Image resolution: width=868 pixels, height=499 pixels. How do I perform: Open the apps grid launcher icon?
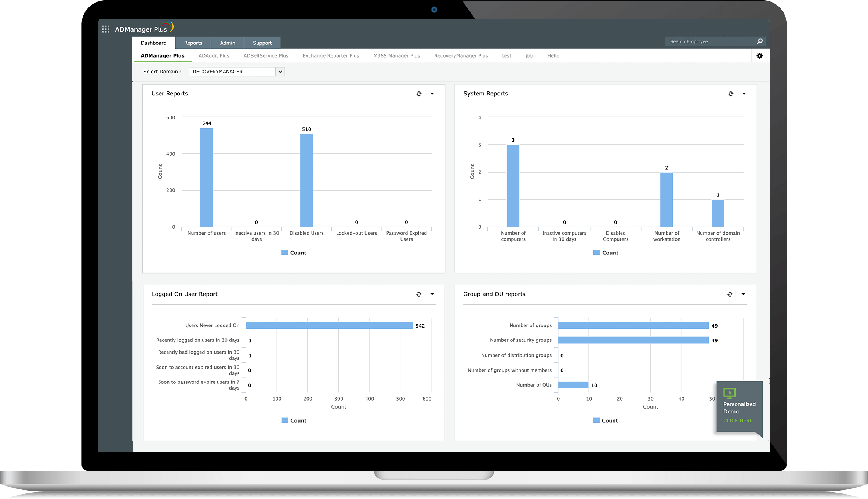[106, 29]
